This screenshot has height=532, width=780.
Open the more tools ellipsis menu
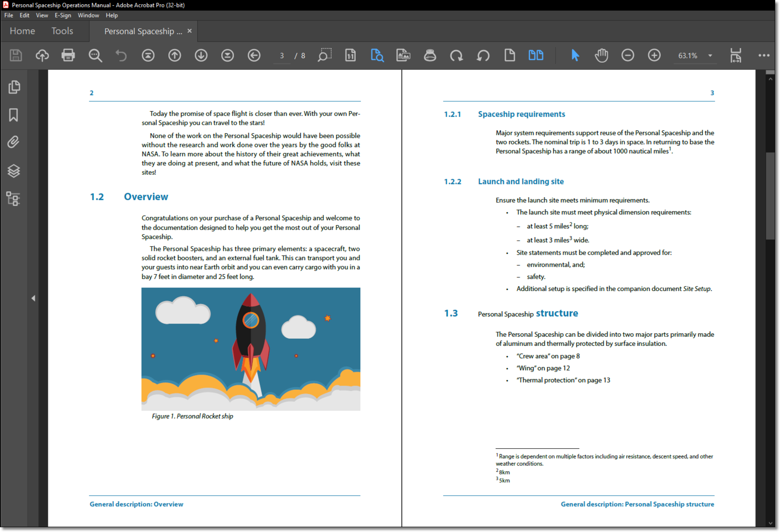[x=764, y=55]
